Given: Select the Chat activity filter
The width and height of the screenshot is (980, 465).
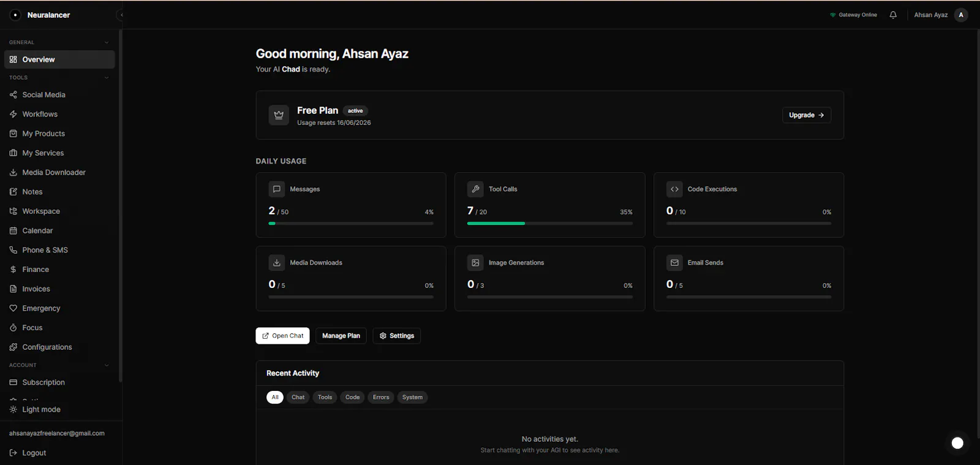Looking at the screenshot, I should (x=298, y=398).
